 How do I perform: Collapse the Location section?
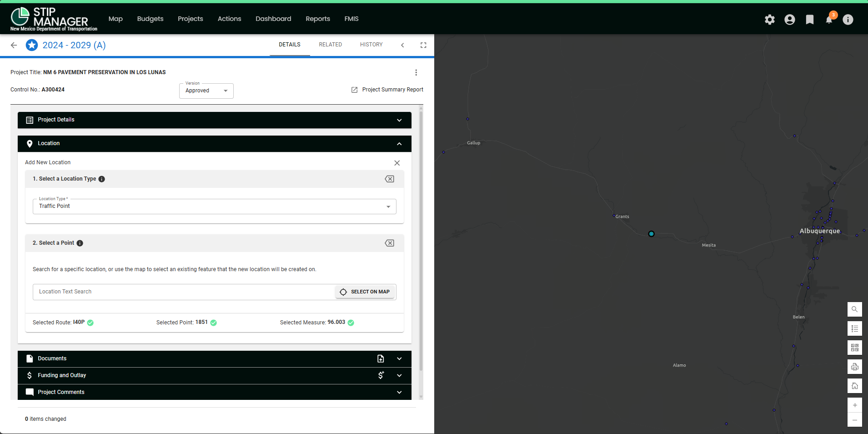point(215,144)
